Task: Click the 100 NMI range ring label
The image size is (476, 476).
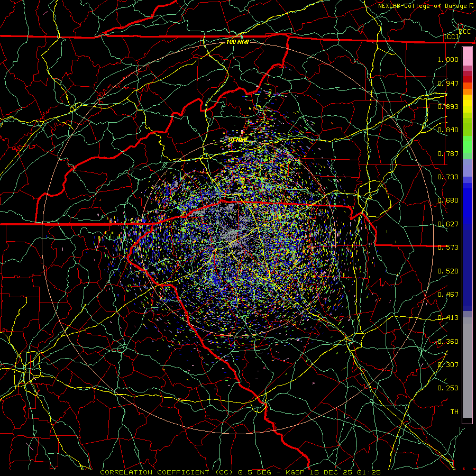Action: (x=237, y=42)
